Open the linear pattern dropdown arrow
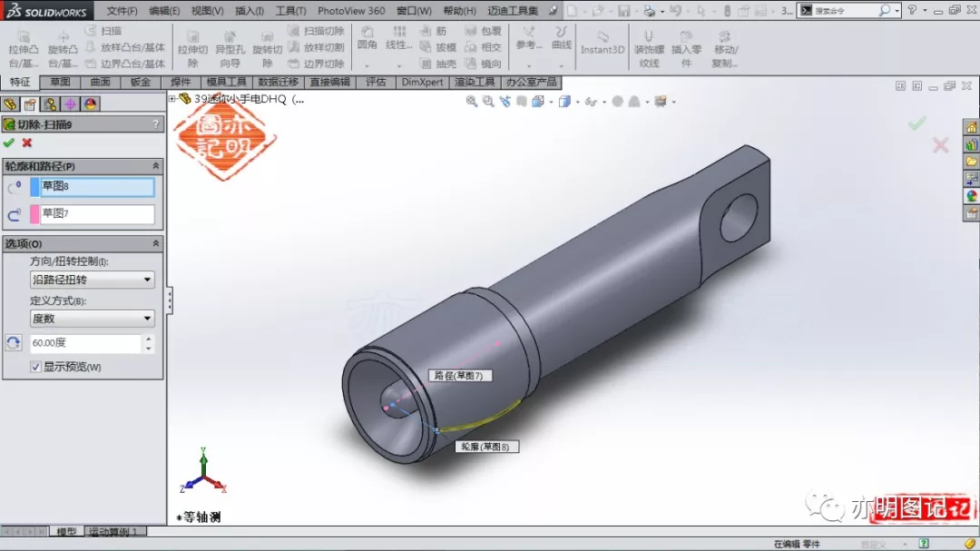The height and width of the screenshot is (551, 980). 398,65
